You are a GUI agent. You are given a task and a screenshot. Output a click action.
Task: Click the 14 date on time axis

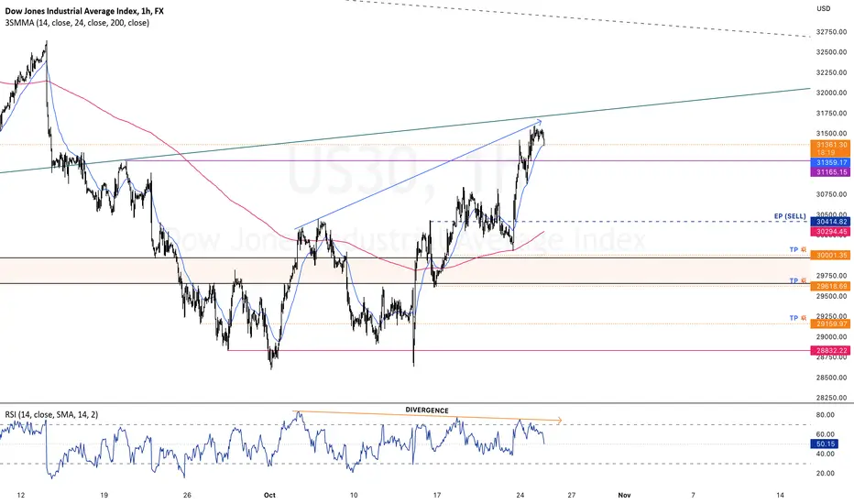coord(781,495)
